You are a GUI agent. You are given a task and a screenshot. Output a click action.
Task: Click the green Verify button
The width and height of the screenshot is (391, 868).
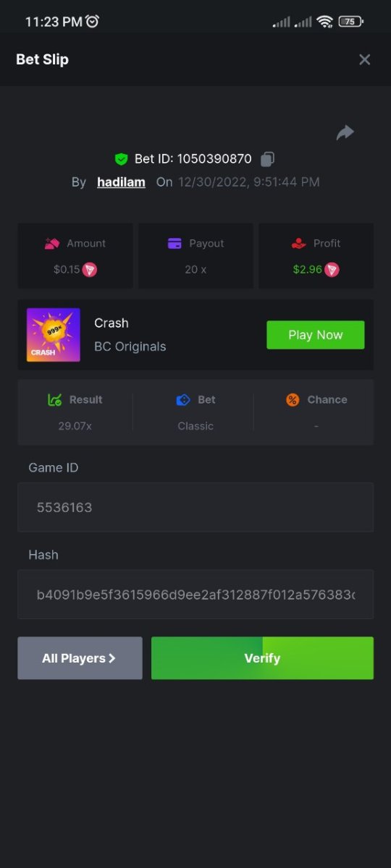point(262,658)
